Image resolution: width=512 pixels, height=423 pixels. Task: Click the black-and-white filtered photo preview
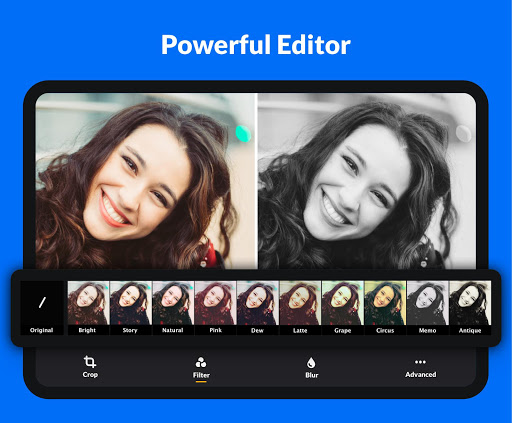coord(367,181)
